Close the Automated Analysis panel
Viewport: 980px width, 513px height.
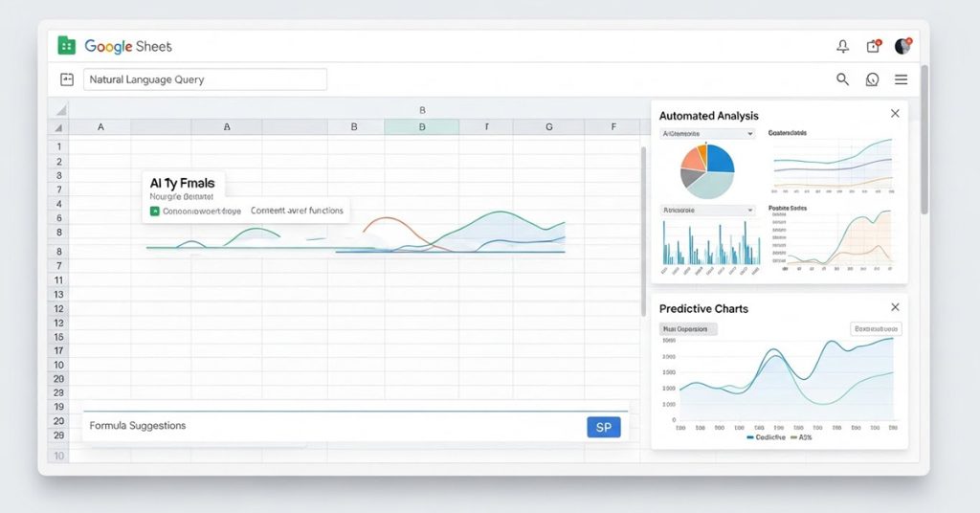point(895,113)
